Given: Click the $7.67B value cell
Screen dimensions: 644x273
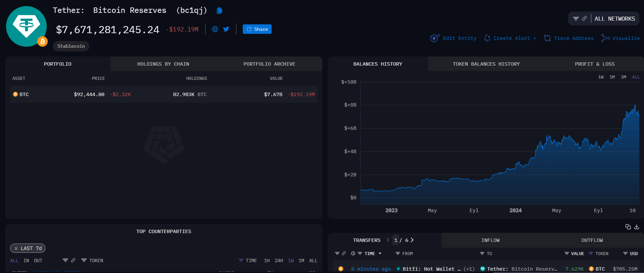Looking at the screenshot, I should coord(273,94).
